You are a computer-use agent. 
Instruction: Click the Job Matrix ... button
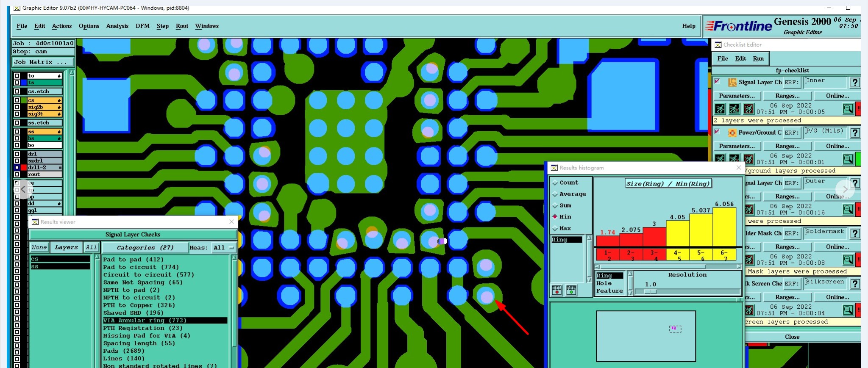coord(43,62)
